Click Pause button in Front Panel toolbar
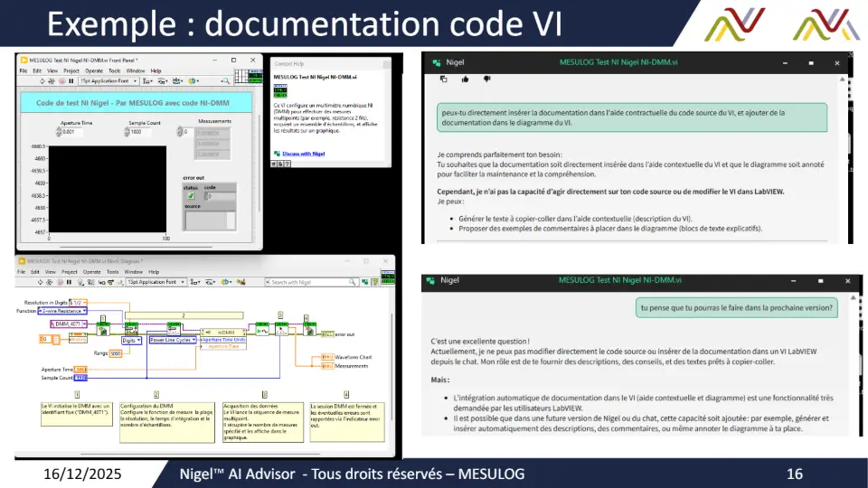The image size is (868, 488). [71, 80]
